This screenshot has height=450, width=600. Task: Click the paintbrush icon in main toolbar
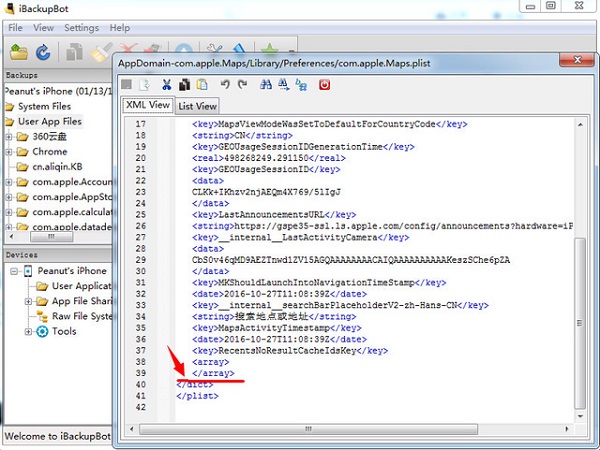(x=100, y=52)
